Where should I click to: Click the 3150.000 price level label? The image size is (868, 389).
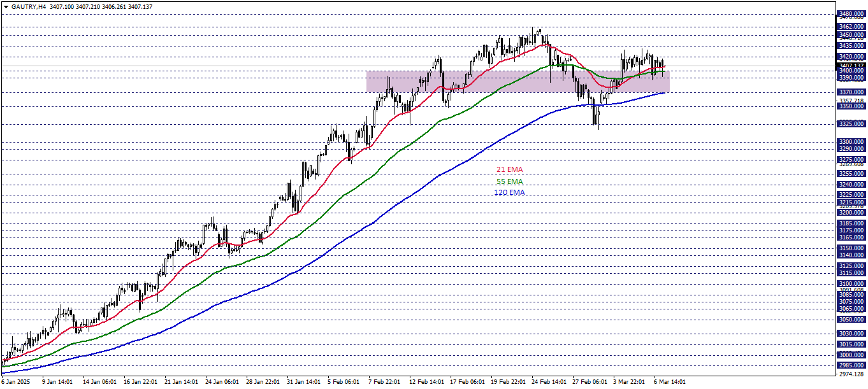click(x=851, y=248)
